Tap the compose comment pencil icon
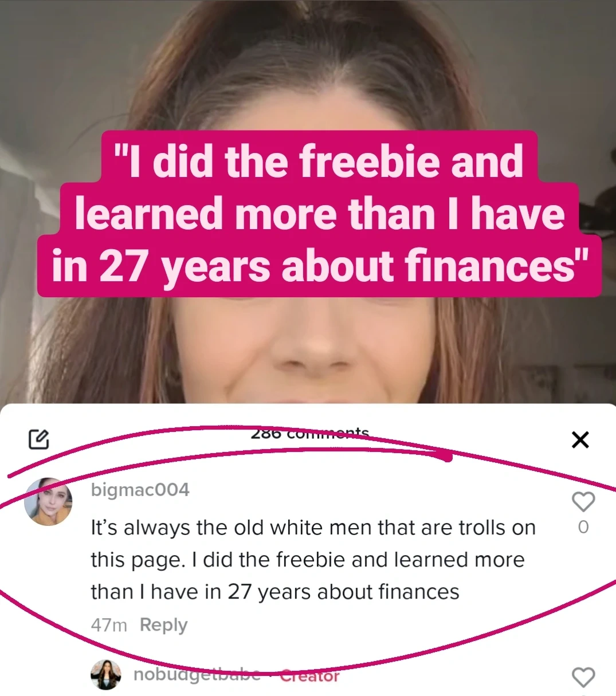 click(39, 439)
